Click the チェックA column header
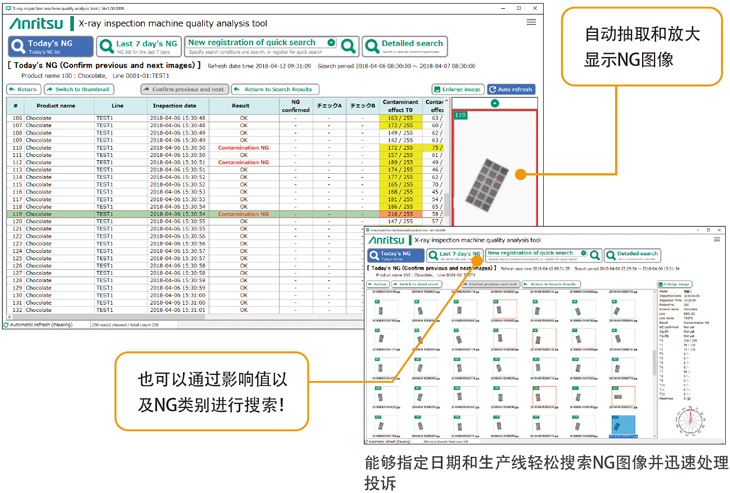This screenshot has height=493, width=730. 329,106
